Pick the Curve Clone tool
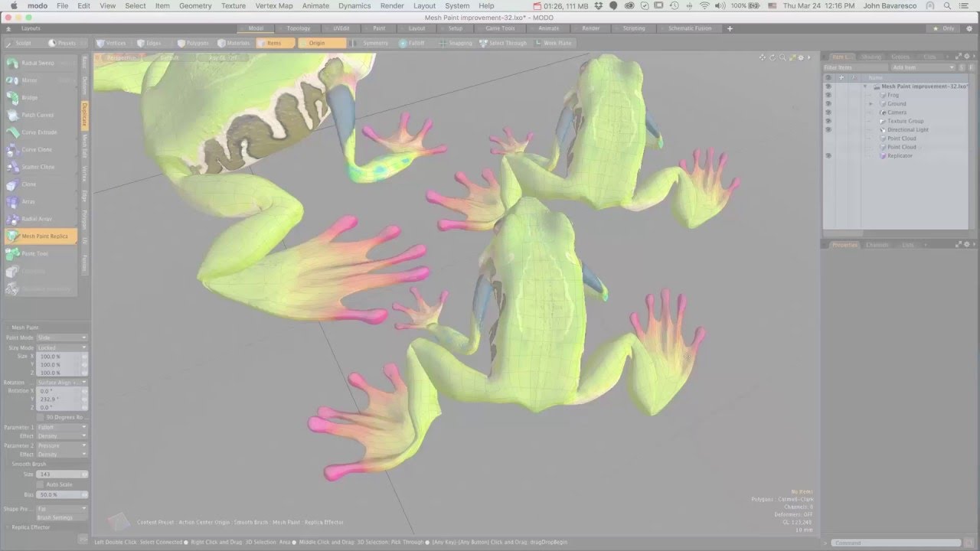Screen dimensions: 980x551 click(x=40, y=150)
